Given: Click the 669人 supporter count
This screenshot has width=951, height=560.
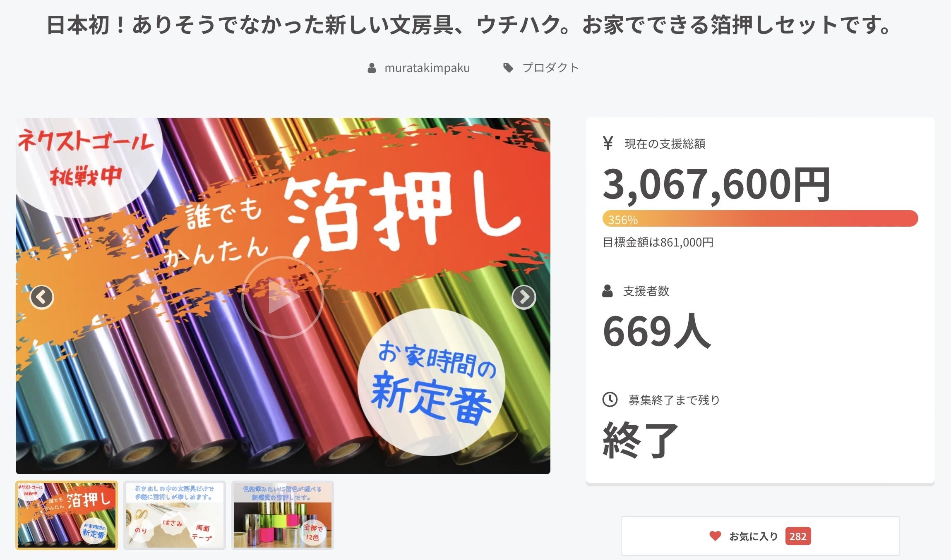Looking at the screenshot, I should click(x=657, y=331).
